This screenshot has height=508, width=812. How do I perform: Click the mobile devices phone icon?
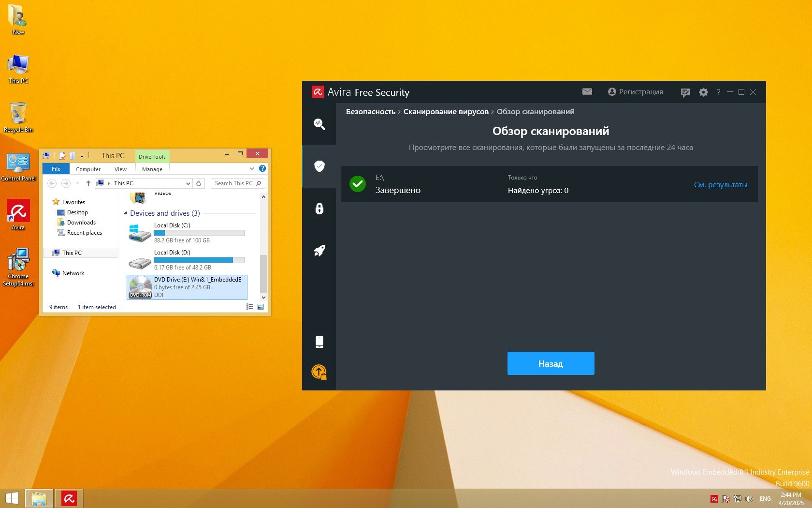pos(319,342)
